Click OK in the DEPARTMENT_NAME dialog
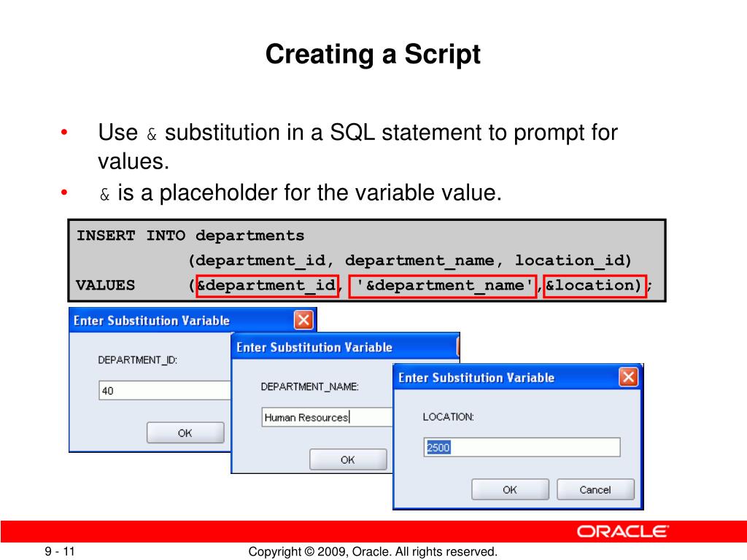747x560 pixels. point(348,459)
